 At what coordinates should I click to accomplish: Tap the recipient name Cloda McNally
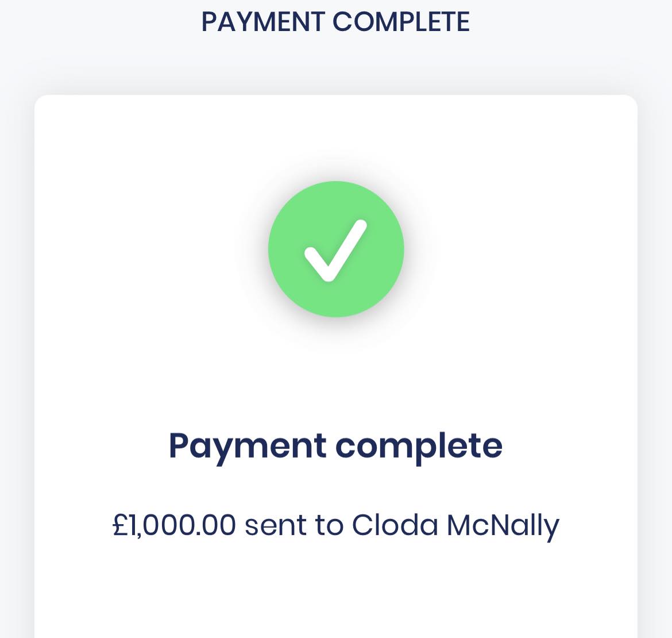point(455,525)
